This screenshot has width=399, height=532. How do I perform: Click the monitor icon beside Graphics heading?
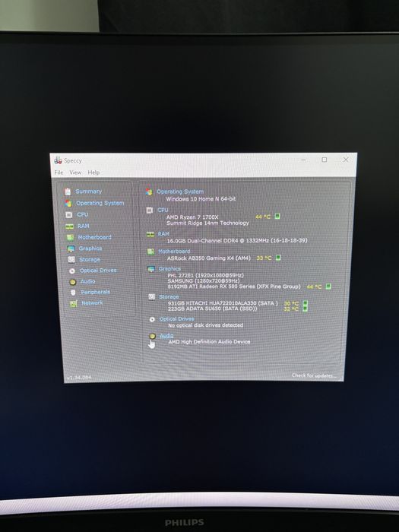pyautogui.click(x=151, y=269)
